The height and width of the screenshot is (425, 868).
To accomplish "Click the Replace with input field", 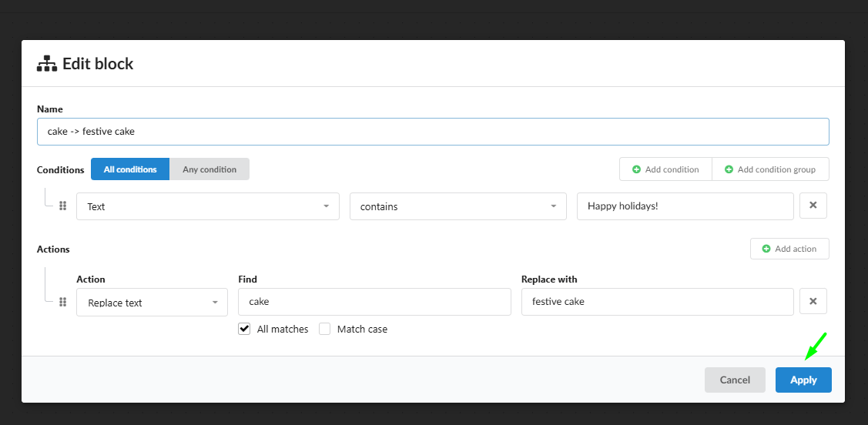I will click(657, 302).
